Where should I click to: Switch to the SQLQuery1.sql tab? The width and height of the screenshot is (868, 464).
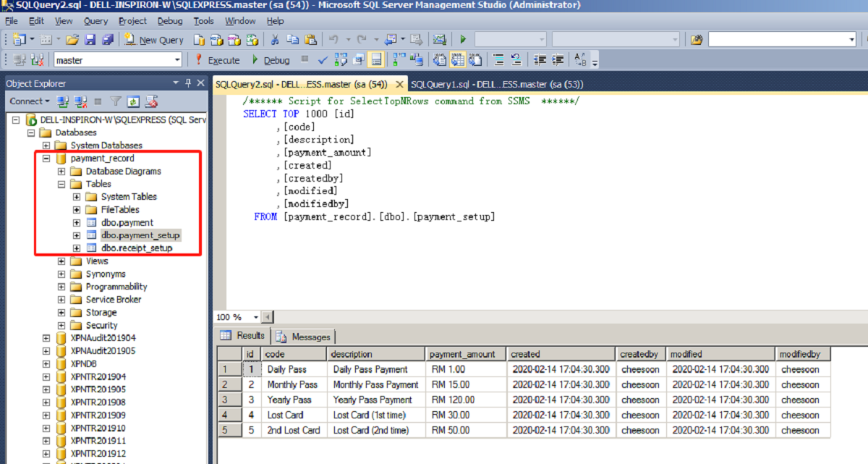point(470,84)
